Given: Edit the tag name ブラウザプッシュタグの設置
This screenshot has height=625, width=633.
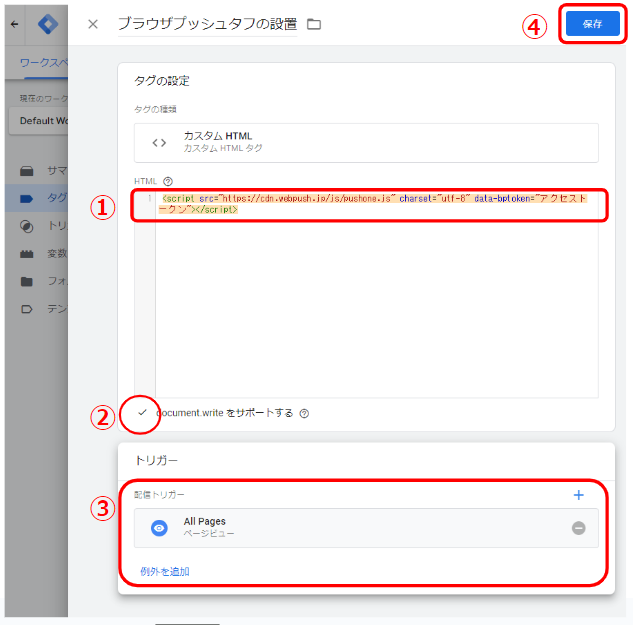Looking at the screenshot, I should [x=208, y=24].
